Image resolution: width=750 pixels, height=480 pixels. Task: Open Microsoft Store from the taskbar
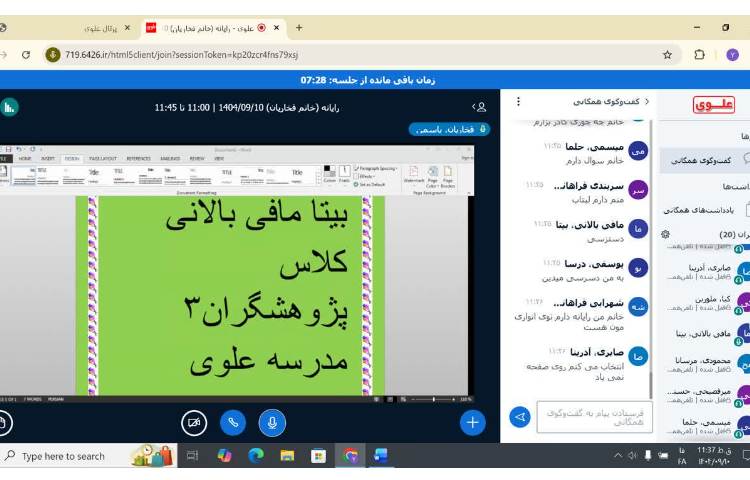[x=319, y=456]
